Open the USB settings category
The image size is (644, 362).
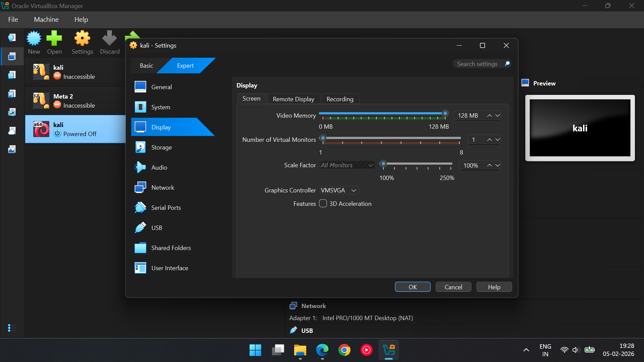click(157, 228)
